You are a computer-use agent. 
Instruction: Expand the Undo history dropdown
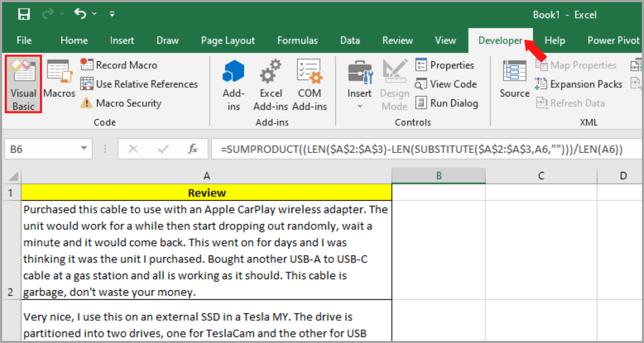(x=94, y=14)
